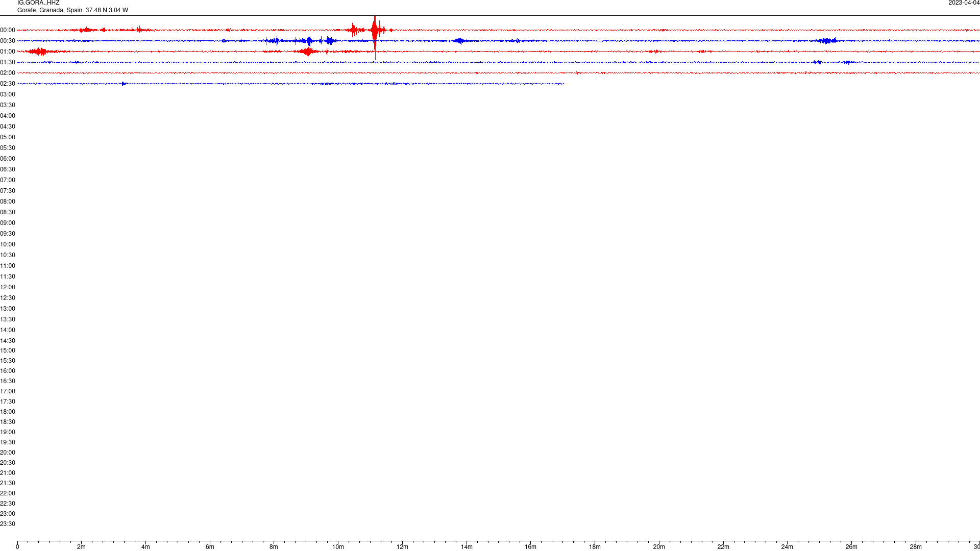Click the 18m axis tick label
980x551 pixels.
click(x=595, y=547)
